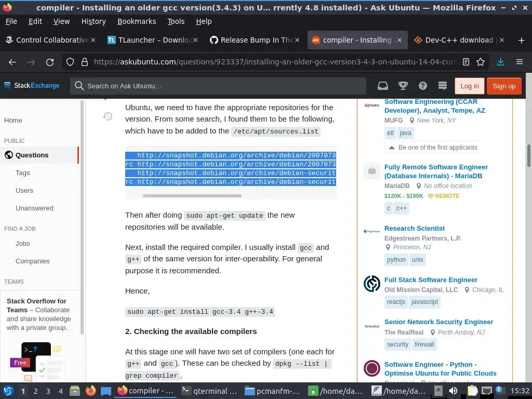Screen dimensions: 532x399
Task: Click the left sidebar scrollbar
Action: (x=82, y=217)
